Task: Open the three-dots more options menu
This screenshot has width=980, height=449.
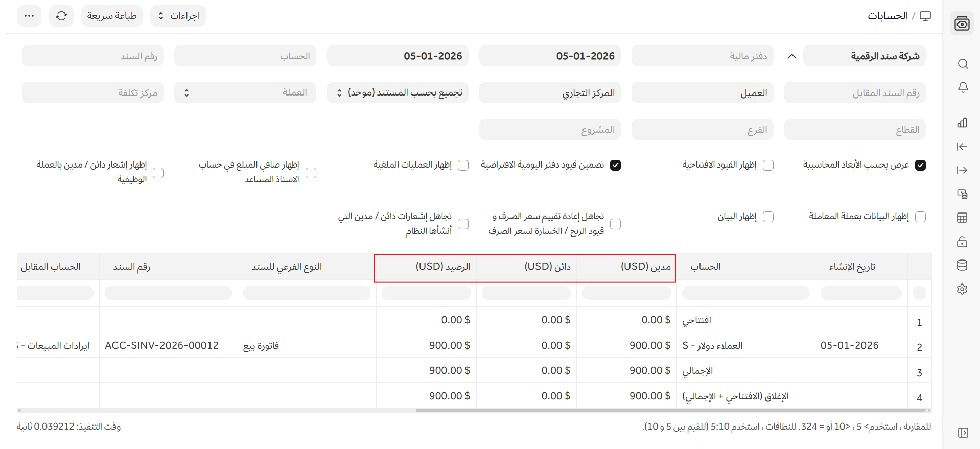Action: pyautogui.click(x=29, y=16)
